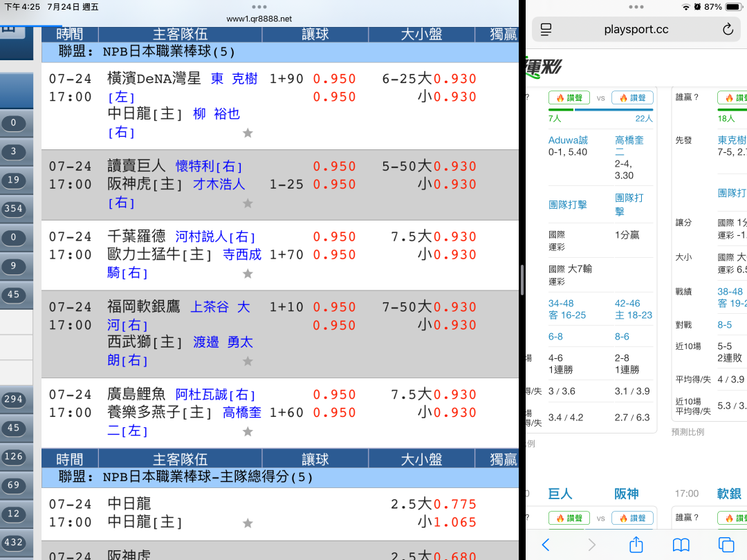Tap the left 讚聲 button above 7人
The height and width of the screenshot is (560, 747).
(x=569, y=97)
